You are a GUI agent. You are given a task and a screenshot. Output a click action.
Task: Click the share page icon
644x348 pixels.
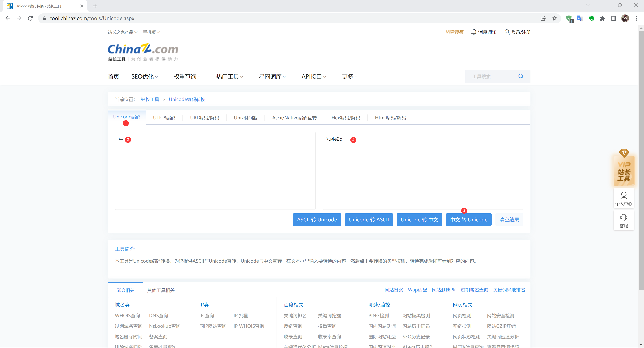543,18
